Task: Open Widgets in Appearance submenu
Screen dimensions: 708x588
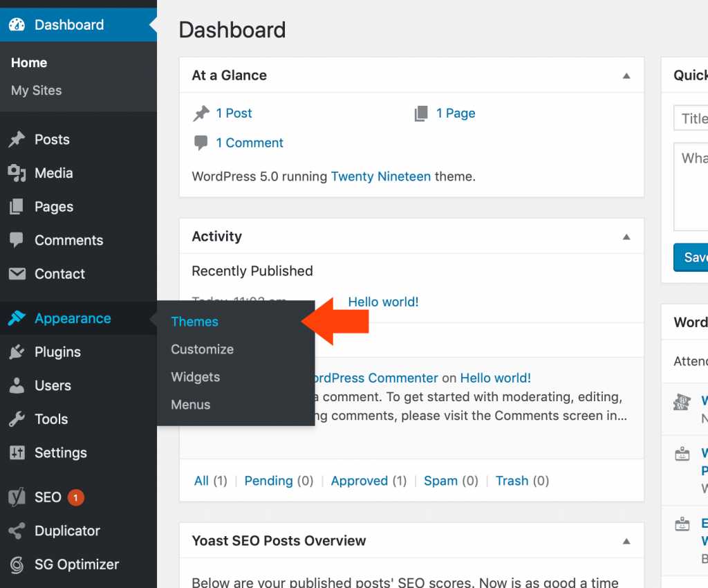Action: [x=196, y=377]
